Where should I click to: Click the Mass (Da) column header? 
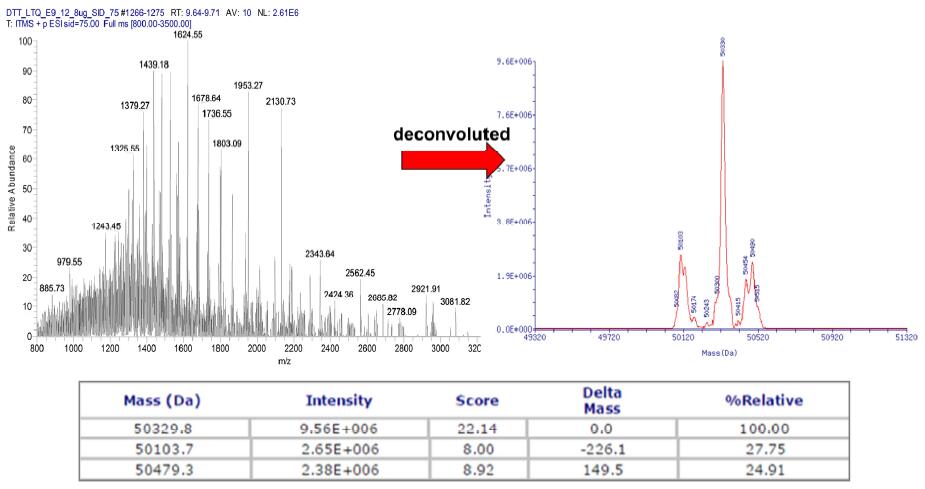(163, 401)
